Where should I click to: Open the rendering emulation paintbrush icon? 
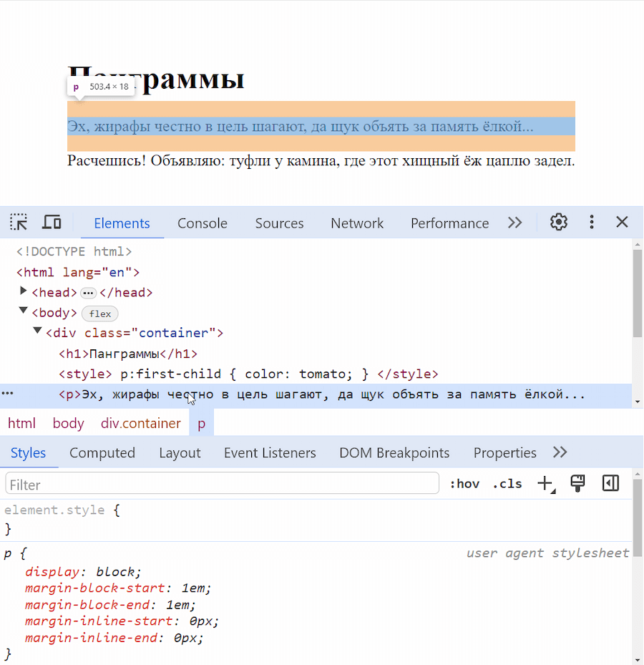577,483
